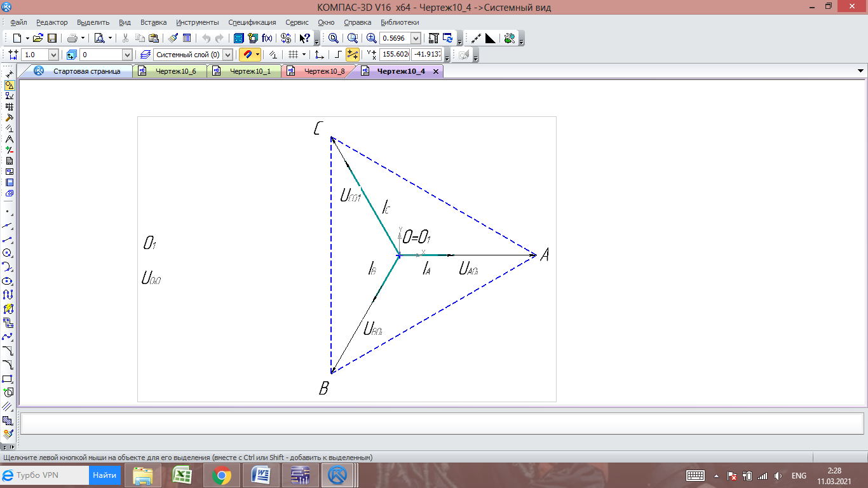Toggle global snaps magnet button
868x488 pixels.
coord(247,55)
